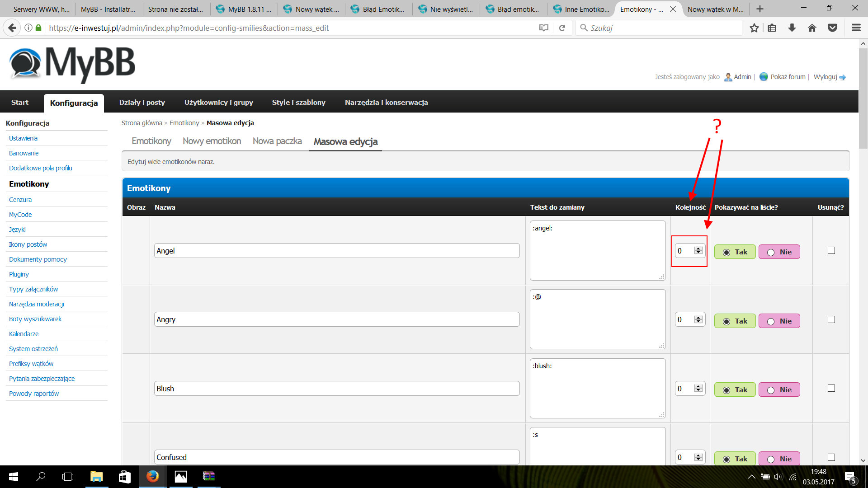868x488 pixels.
Task: Open the Firefox downloads arrow icon
Action: tap(792, 28)
